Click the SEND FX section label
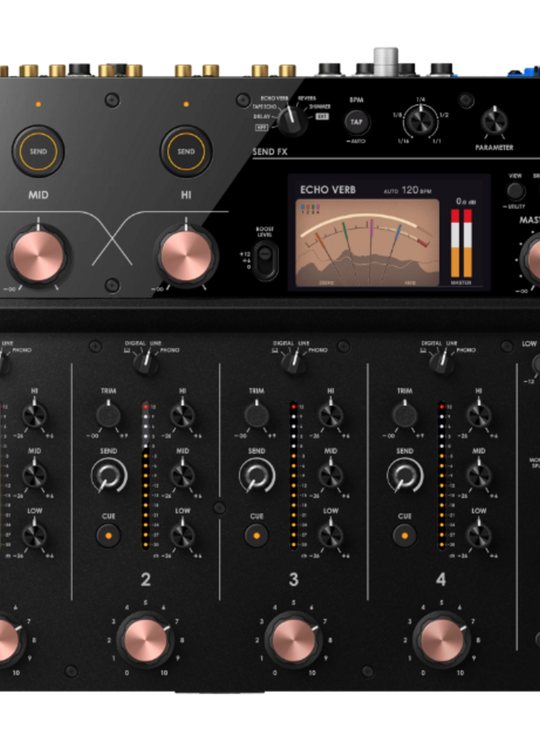The width and height of the screenshot is (540, 756). 270,152
